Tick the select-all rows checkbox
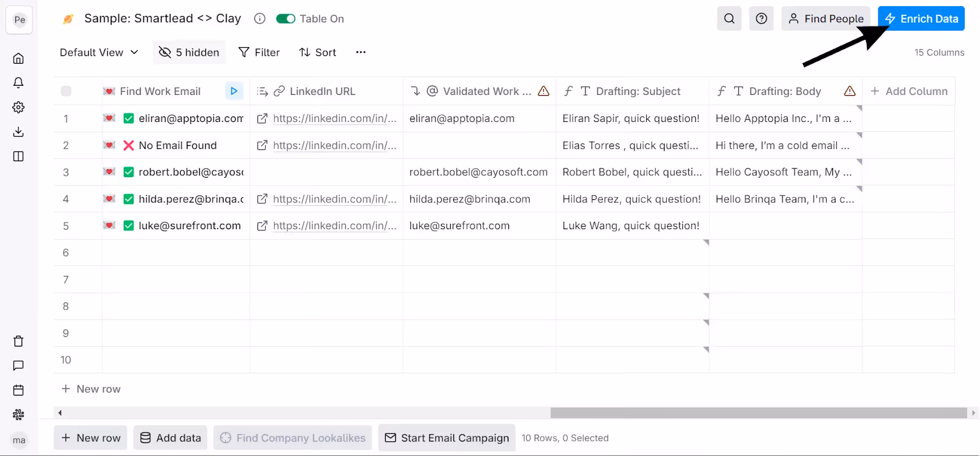The width and height of the screenshot is (980, 456). 66,91
